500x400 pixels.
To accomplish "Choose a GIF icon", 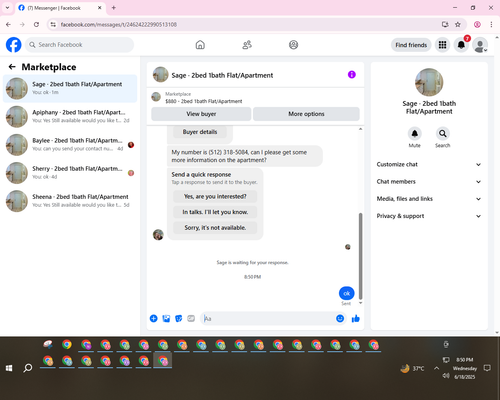I will tap(191, 319).
